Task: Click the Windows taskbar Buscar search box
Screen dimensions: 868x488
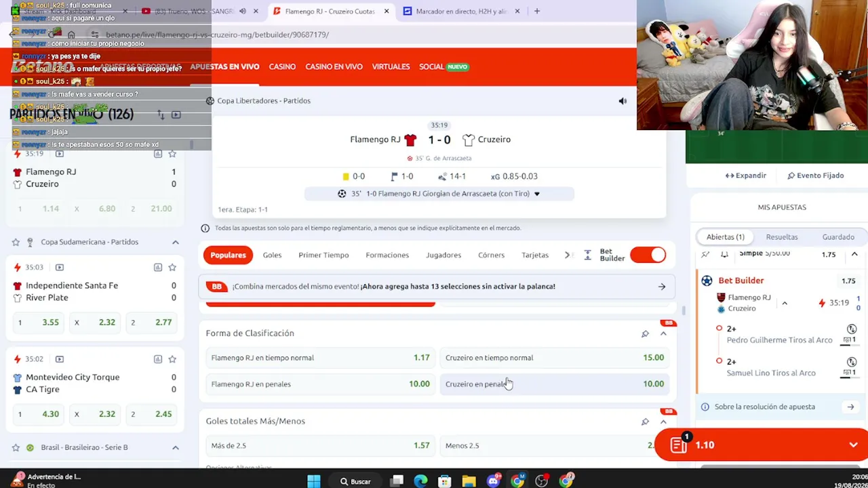Action: click(x=356, y=481)
